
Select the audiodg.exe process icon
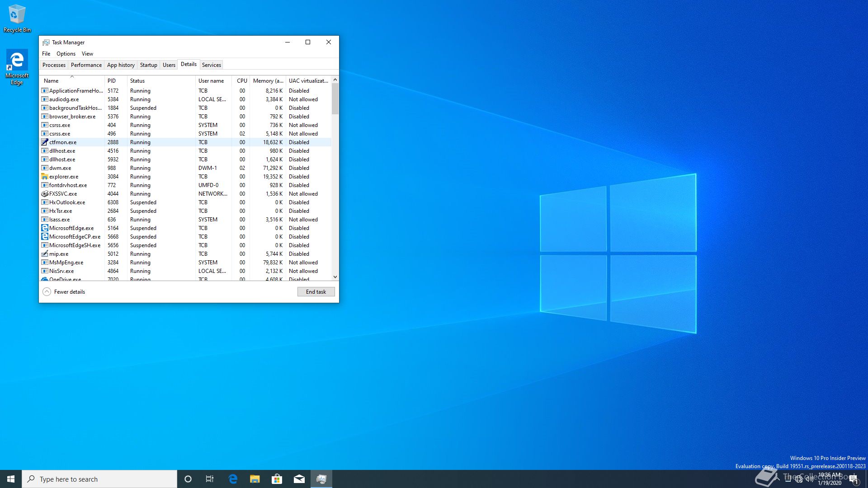pos(45,99)
